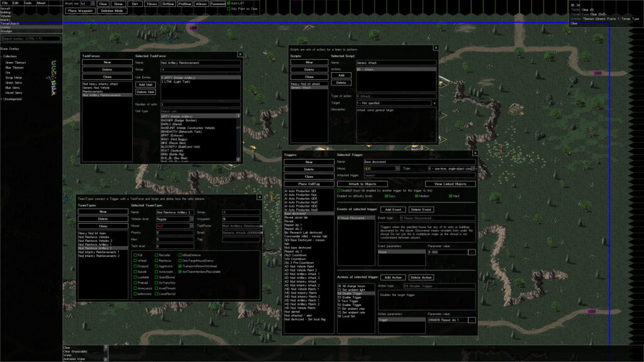
Task: Click the Place Waypoint button
Action: [80, 11]
